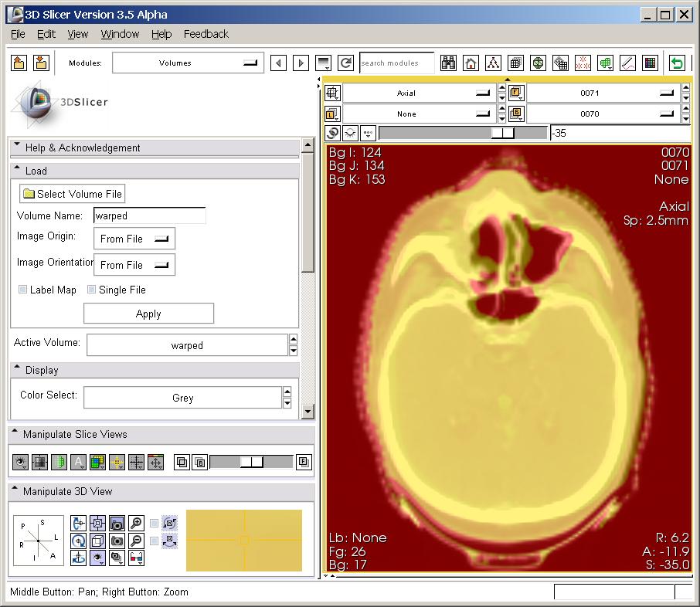700x607 pixels.
Task: Click the yellow crosshair options icon
Action: click(x=117, y=463)
